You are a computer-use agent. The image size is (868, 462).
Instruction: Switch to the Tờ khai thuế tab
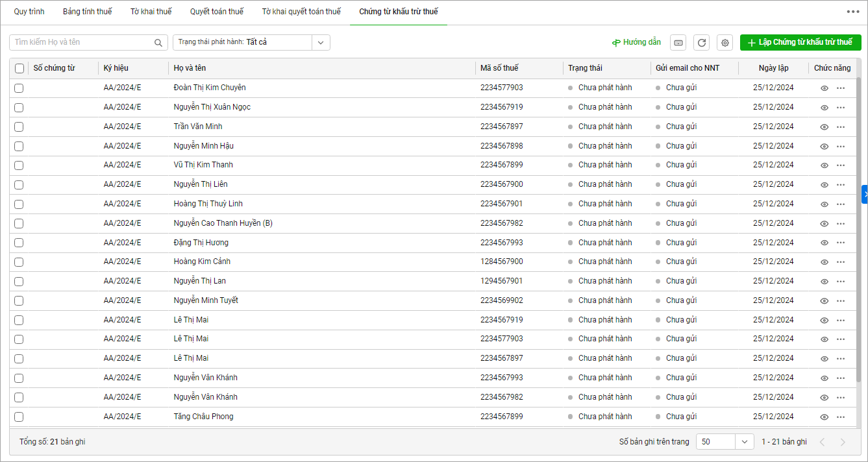(x=151, y=12)
